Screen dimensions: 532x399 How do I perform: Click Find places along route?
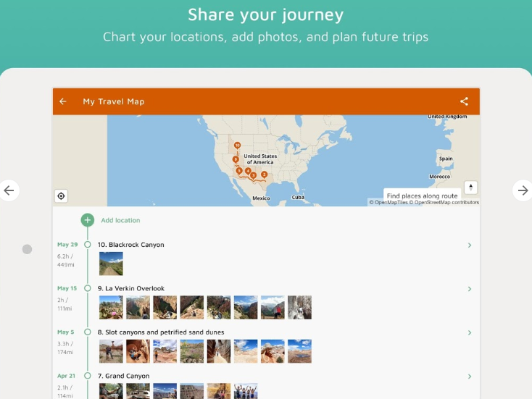click(422, 196)
